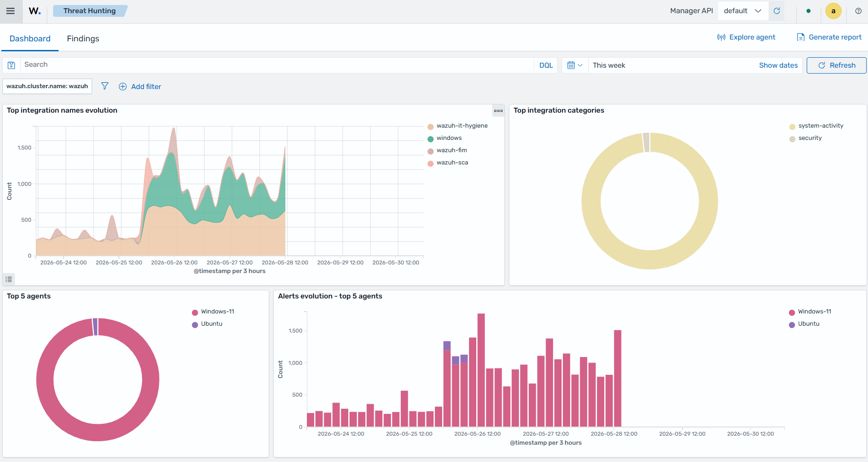Click the Explore agent link
Viewport: 868px width, 462px height.
(x=746, y=37)
